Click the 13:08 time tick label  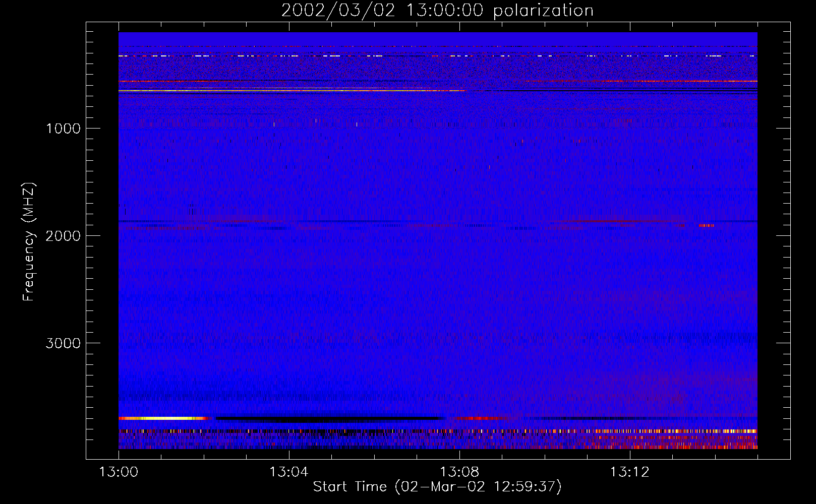[x=459, y=472]
